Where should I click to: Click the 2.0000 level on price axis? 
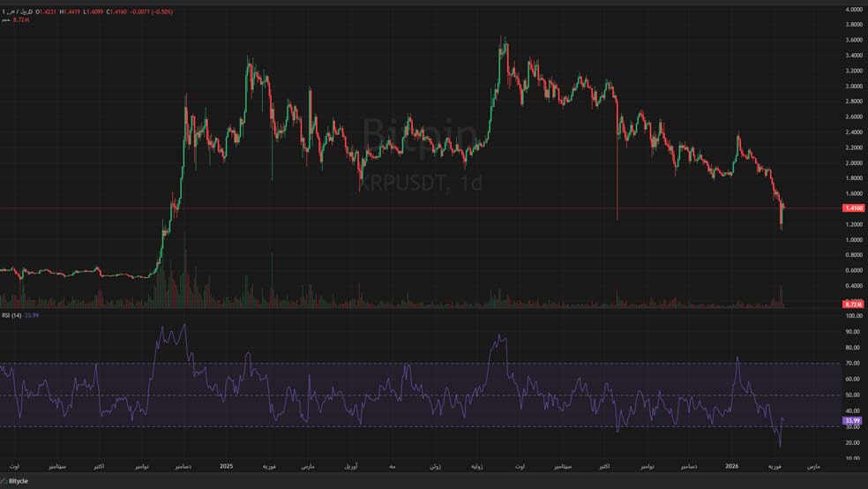tap(854, 163)
